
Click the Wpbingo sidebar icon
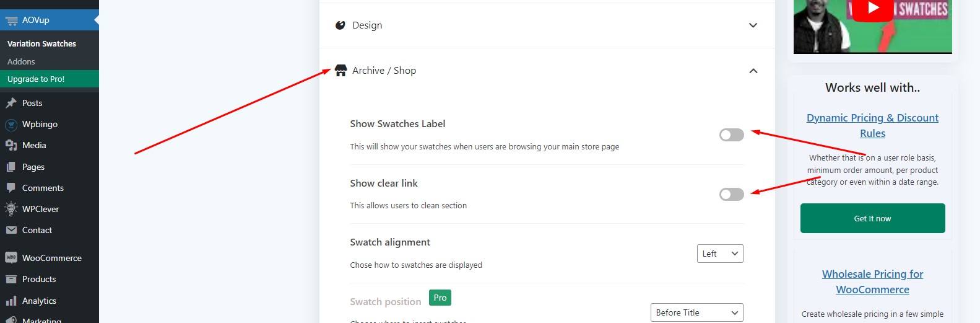(x=11, y=125)
